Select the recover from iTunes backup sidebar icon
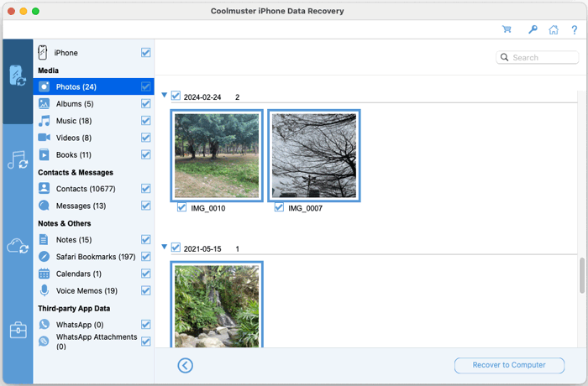Image resolution: width=588 pixels, height=386 pixels. click(x=18, y=160)
